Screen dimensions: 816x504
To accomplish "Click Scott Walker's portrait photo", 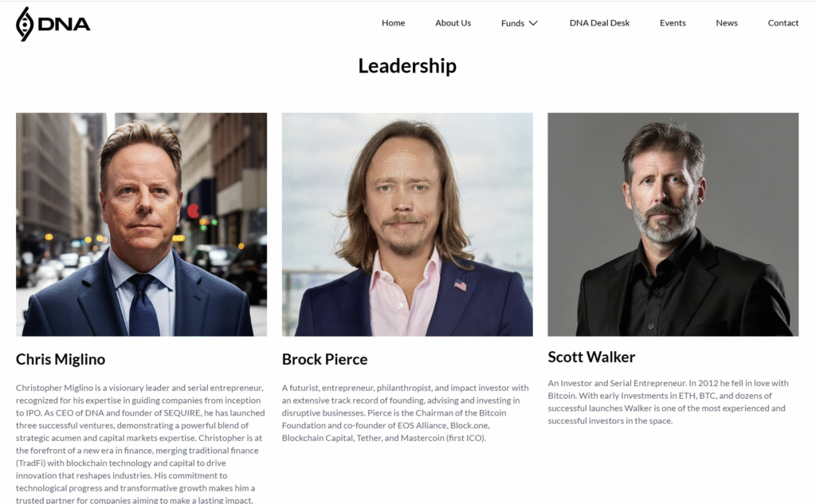I will pos(673,225).
